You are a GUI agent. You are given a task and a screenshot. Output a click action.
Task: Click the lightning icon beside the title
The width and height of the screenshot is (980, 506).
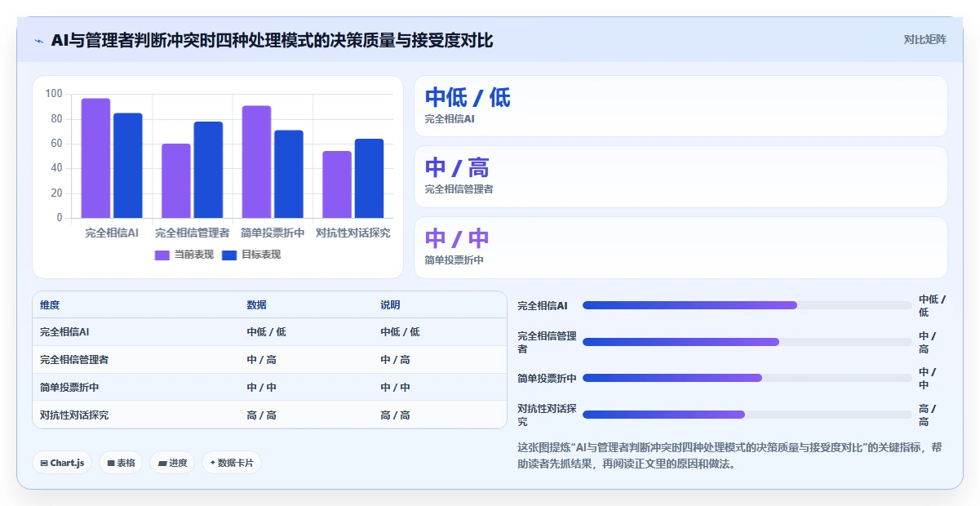click(x=39, y=41)
